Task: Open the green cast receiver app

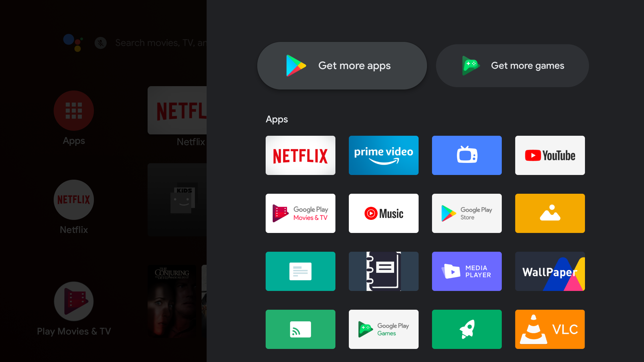Action: point(300,329)
